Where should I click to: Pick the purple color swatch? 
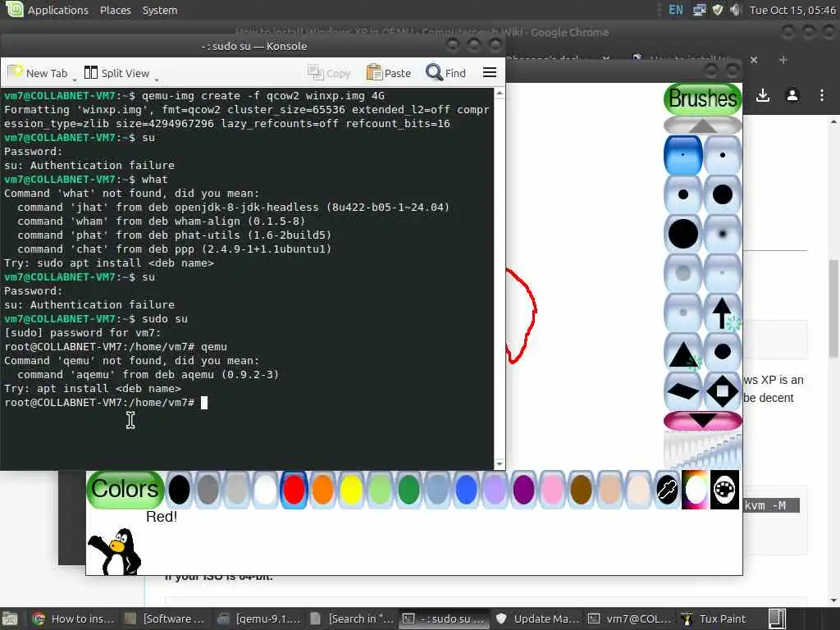[523, 490]
